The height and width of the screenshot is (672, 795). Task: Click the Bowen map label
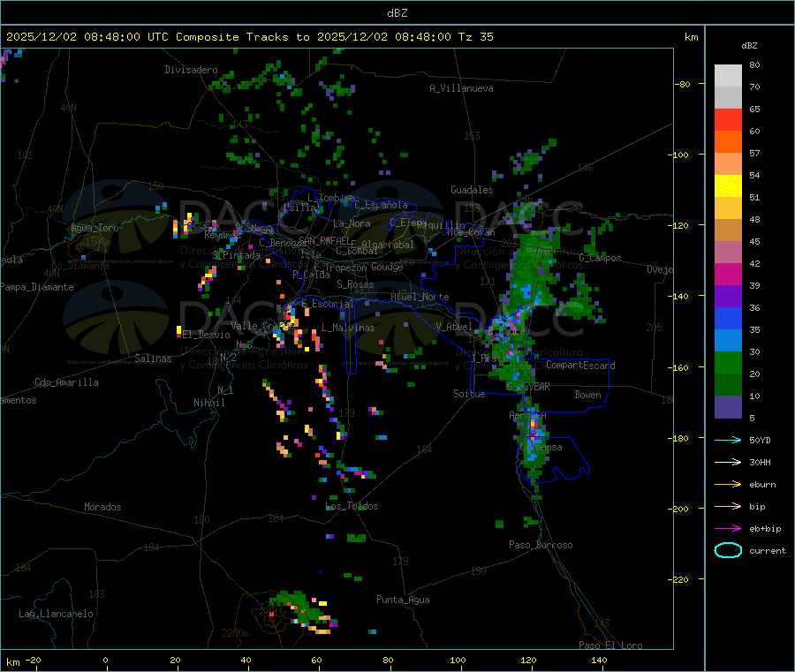tap(588, 395)
